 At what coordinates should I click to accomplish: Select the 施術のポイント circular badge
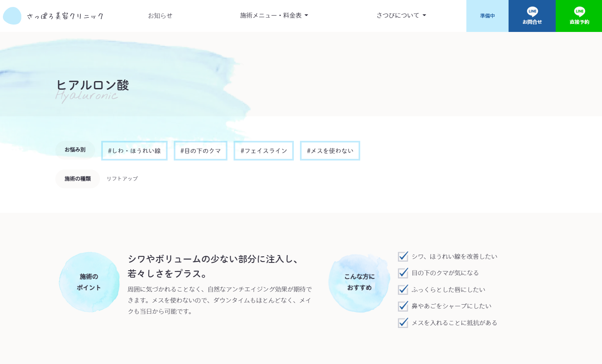[89, 282]
